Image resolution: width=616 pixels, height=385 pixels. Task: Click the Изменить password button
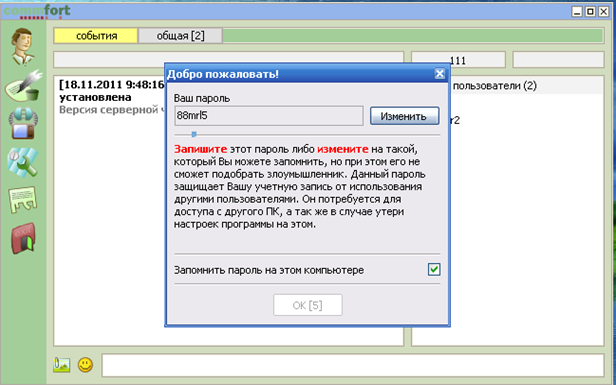click(404, 116)
